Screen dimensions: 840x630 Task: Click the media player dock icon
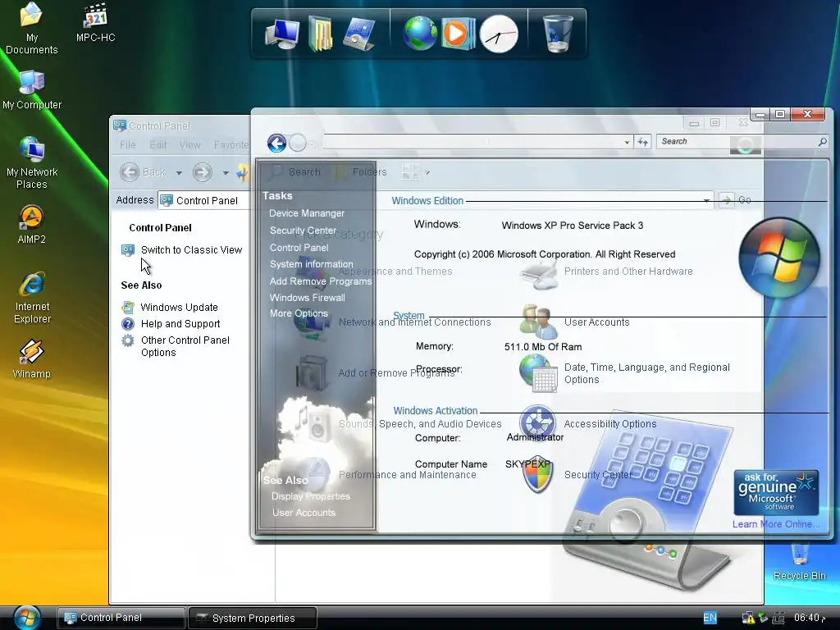tap(458, 33)
